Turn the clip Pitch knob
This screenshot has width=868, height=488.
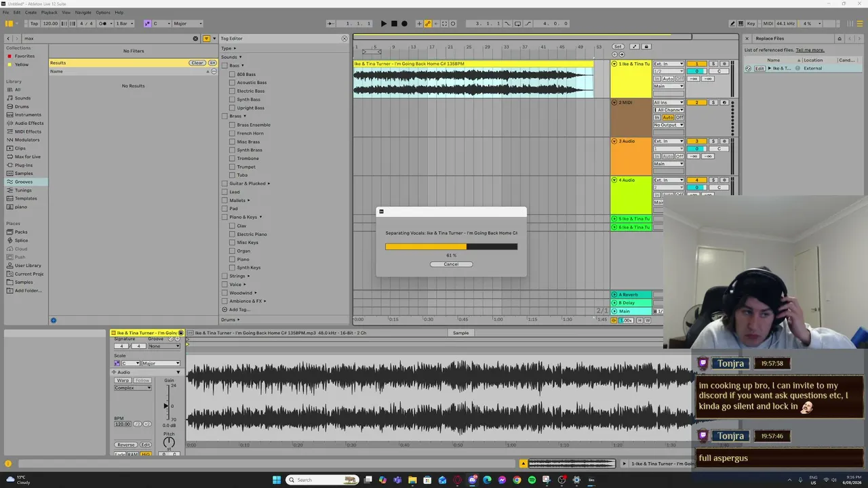(x=169, y=443)
